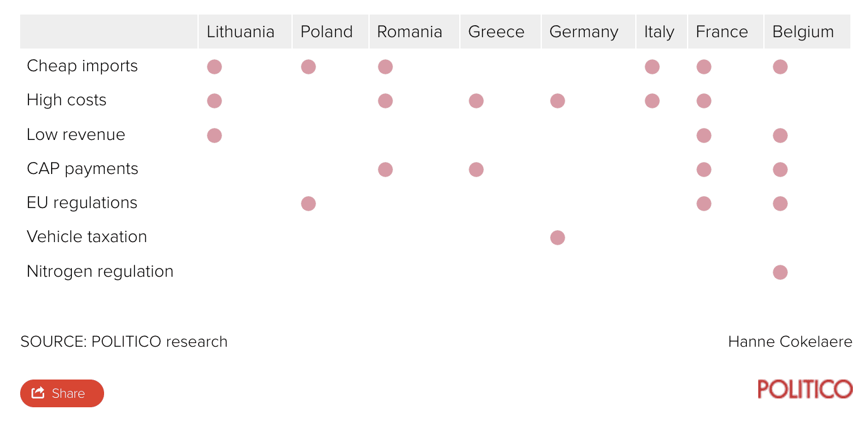Click the Vehicle taxation dot for Germany
868x435 pixels.
pyautogui.click(x=557, y=238)
